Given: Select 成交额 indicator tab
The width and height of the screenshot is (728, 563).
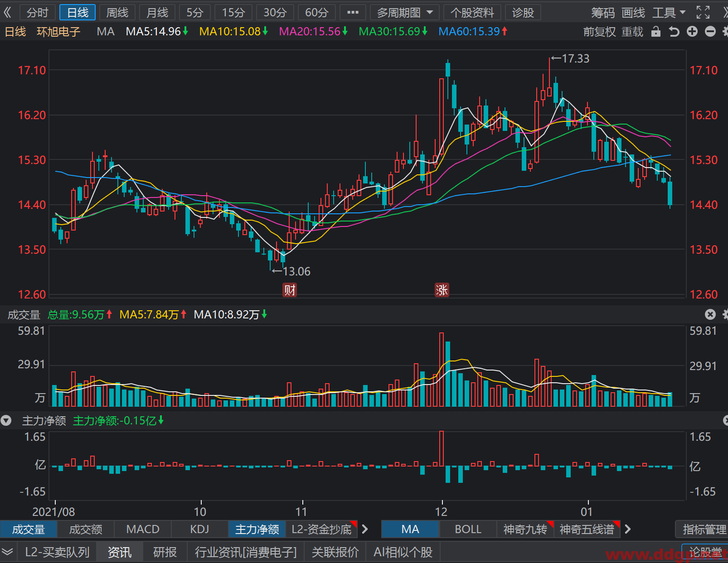Looking at the screenshot, I should coord(86,529).
